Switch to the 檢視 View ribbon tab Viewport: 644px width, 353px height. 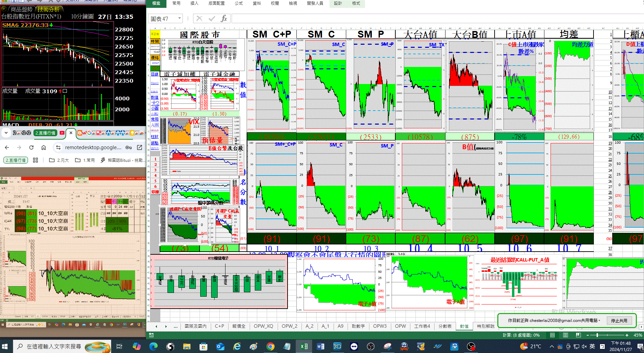(293, 3)
